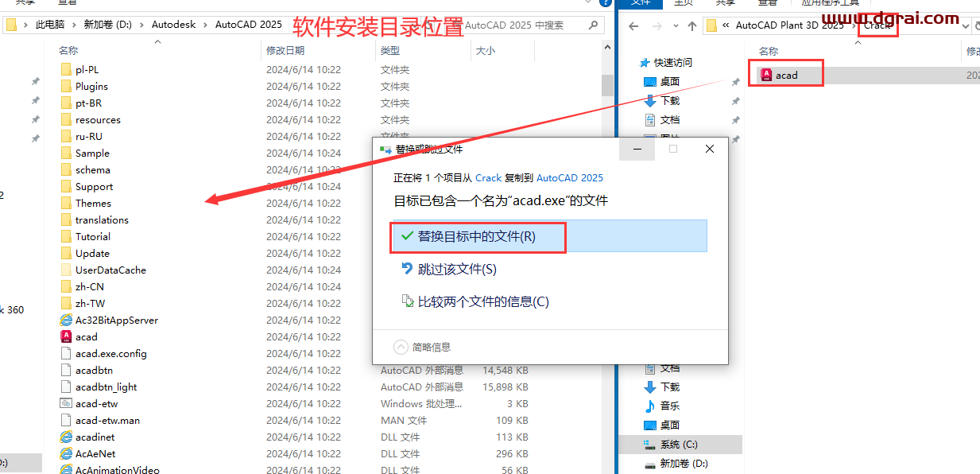980x474 pixels.
Task: Choose 替换目标中的文件(R) option
Action: [x=550, y=236]
